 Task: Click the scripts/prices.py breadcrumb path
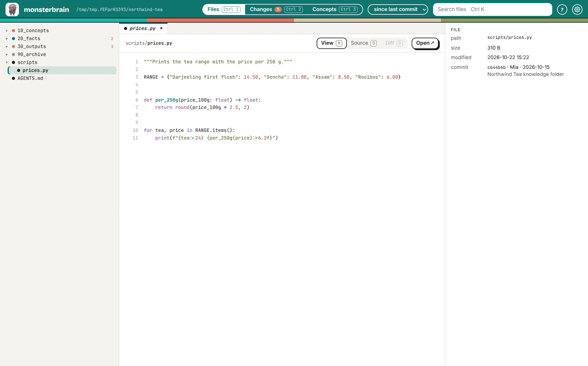pyautogui.click(x=149, y=43)
